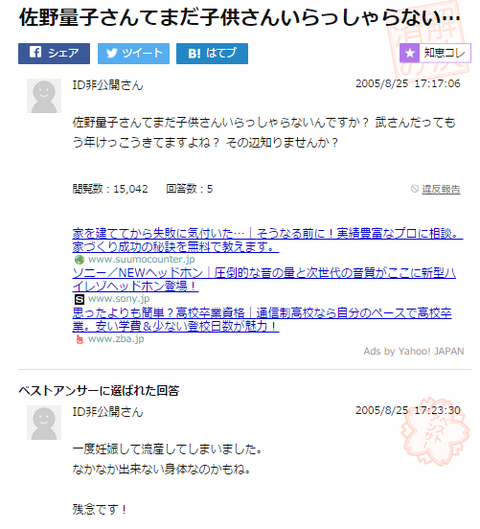
Task: Open the questioner's avatar image
Action: click(x=44, y=96)
